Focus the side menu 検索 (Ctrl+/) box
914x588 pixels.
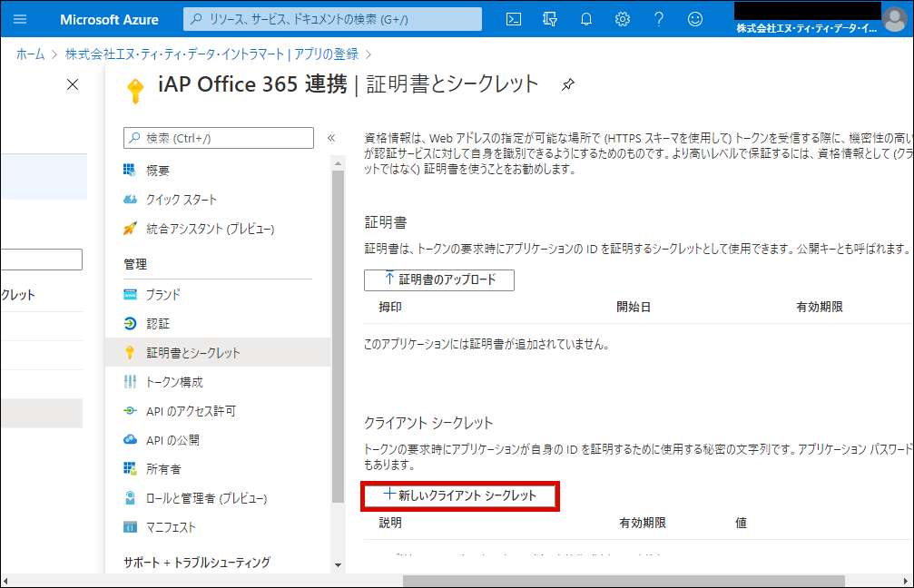(219, 138)
